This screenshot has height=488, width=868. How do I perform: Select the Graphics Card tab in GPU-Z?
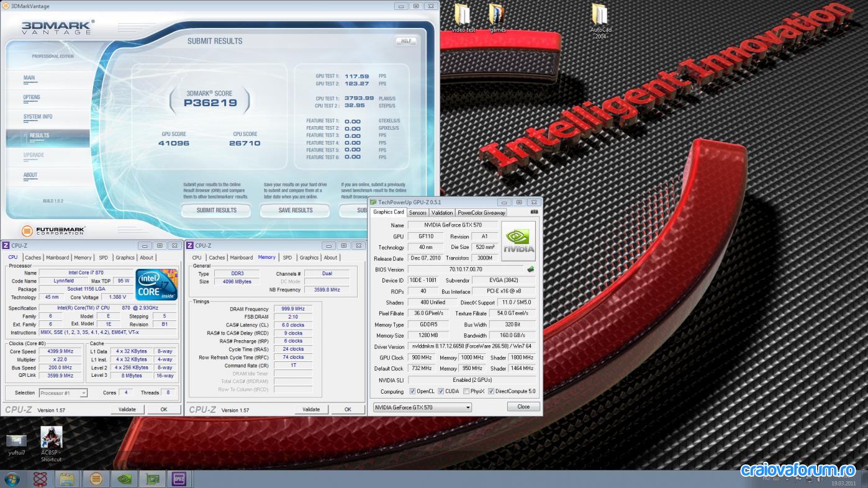(x=389, y=212)
